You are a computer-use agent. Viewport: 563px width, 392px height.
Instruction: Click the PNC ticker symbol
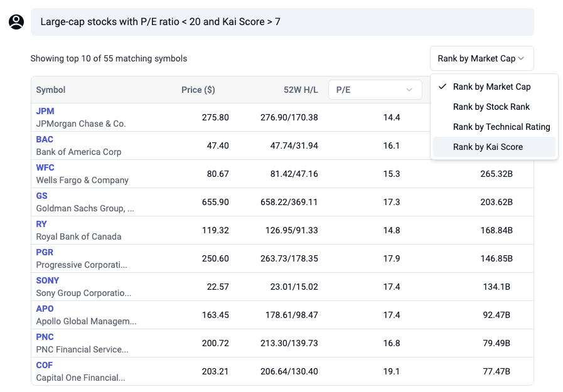pos(45,337)
